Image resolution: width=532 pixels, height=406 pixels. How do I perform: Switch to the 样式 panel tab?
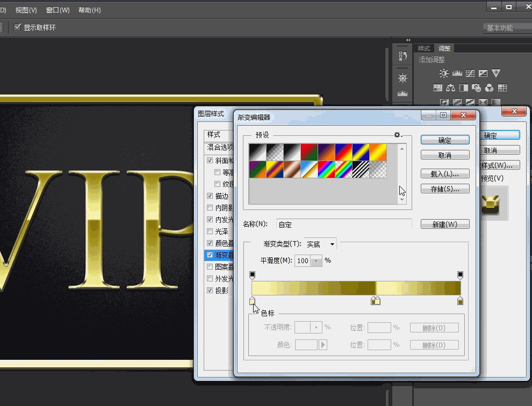[x=424, y=48]
